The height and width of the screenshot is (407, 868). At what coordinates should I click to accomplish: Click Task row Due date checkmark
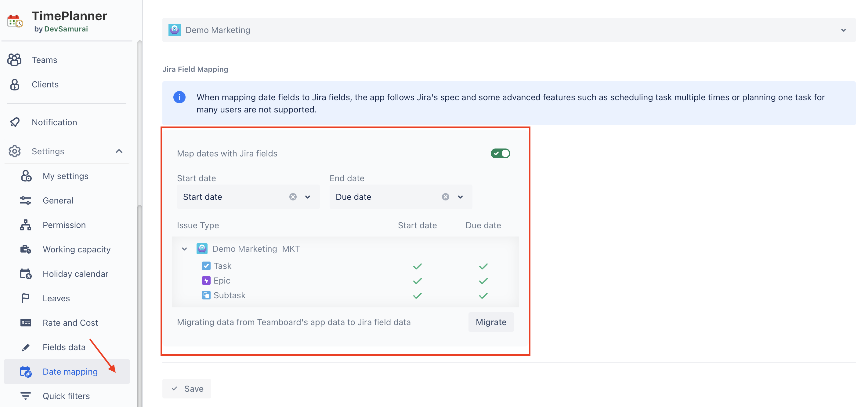click(x=483, y=266)
